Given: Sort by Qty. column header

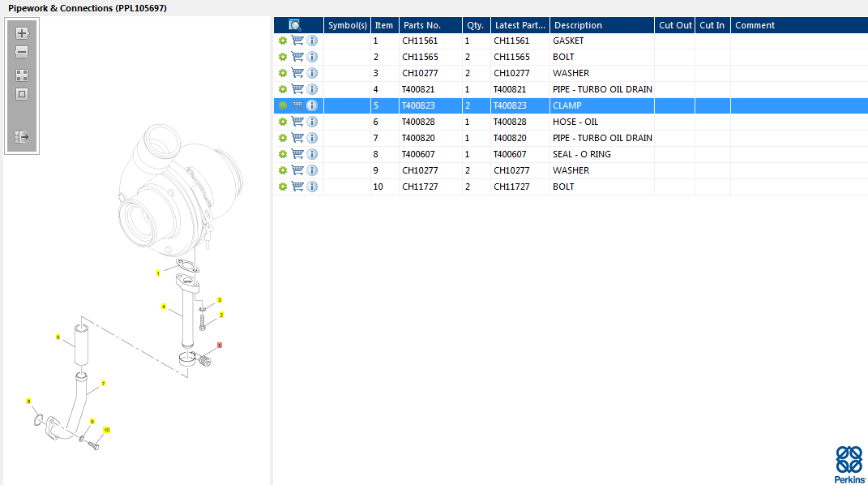Looking at the screenshot, I should (x=476, y=25).
